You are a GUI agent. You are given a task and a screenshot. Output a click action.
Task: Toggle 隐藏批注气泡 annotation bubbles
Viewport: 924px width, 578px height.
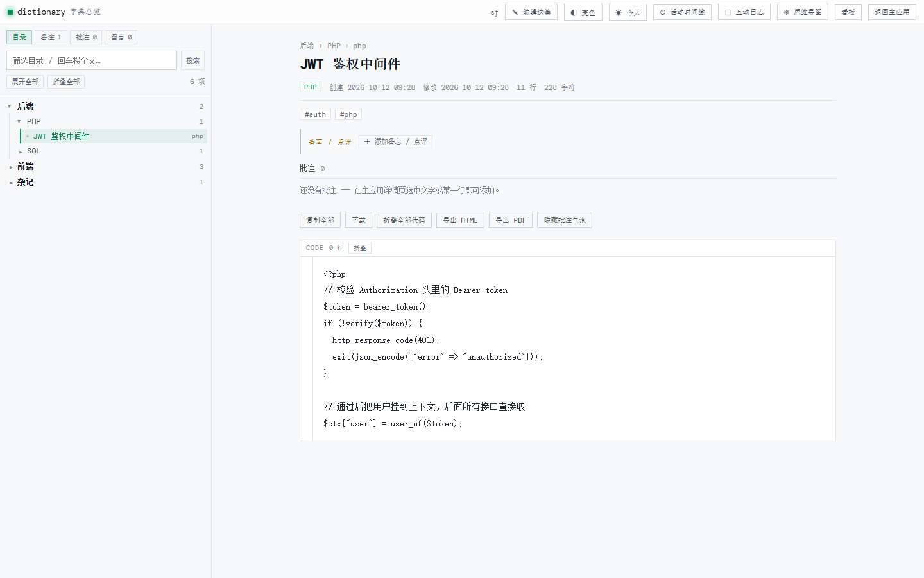565,220
